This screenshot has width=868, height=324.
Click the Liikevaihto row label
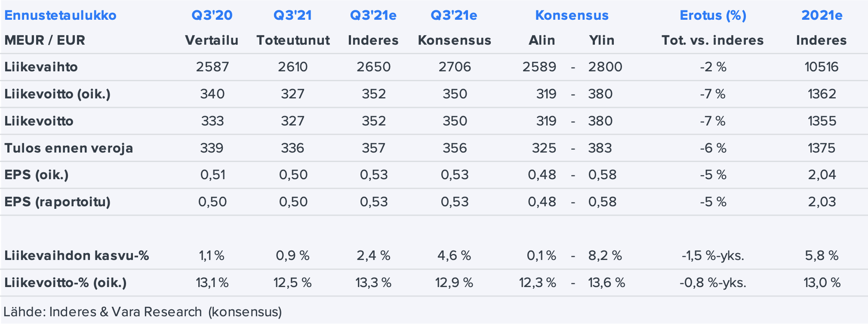pyautogui.click(x=41, y=67)
